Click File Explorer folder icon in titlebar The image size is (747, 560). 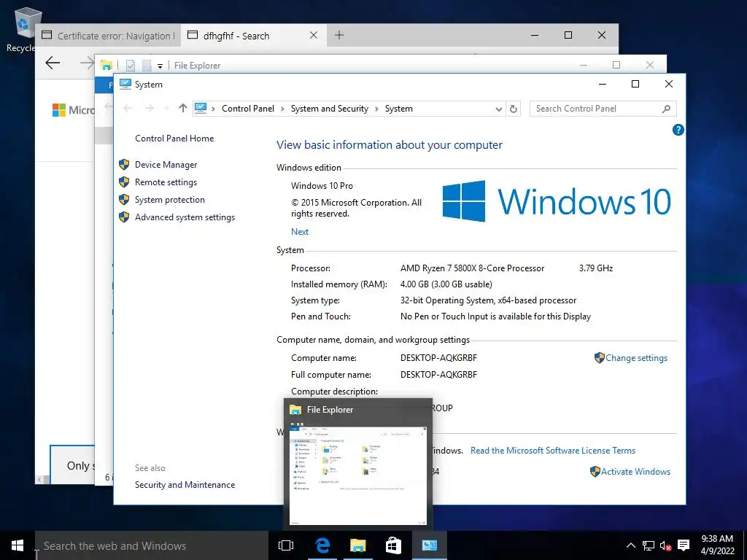coord(107,65)
